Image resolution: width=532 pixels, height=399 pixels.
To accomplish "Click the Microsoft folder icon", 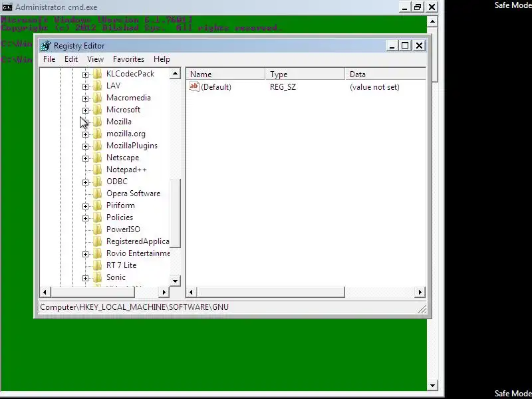I will [x=97, y=110].
